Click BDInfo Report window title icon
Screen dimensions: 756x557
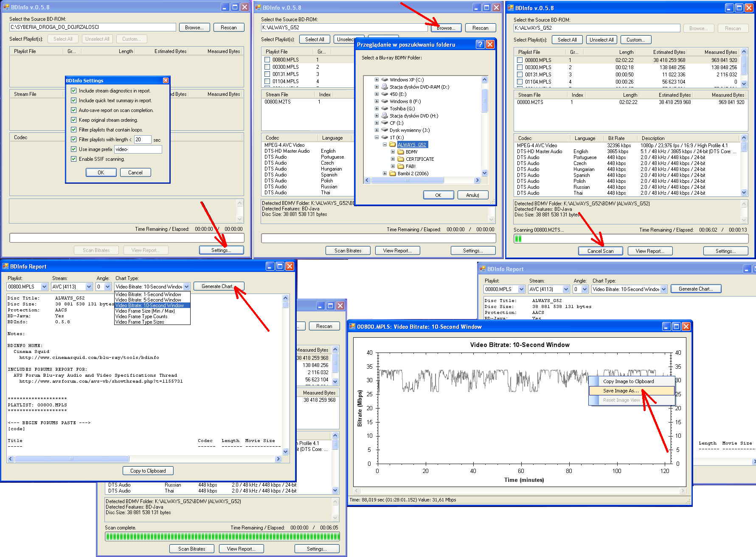(x=6, y=266)
